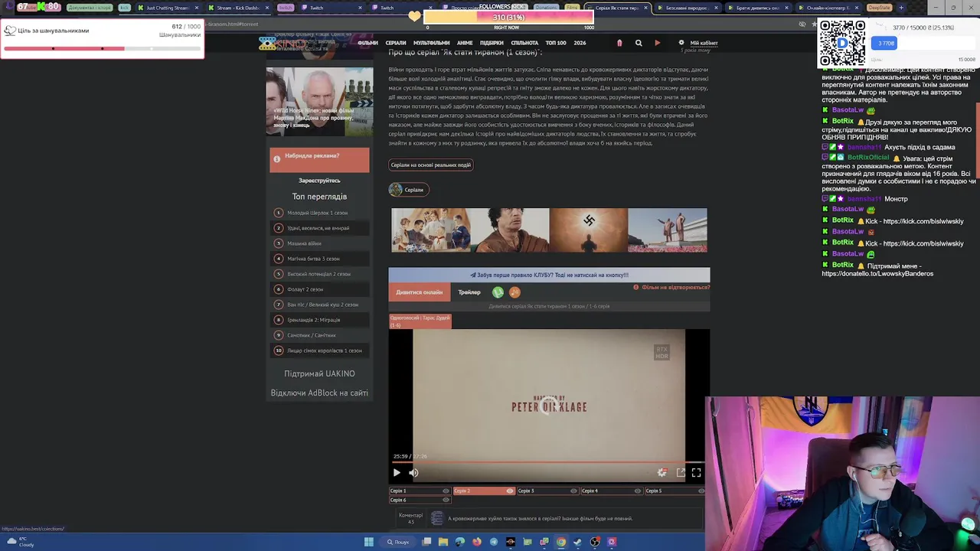This screenshot has width=980, height=551.
Task: Switch to the Just Chatting Stream browser tab
Action: [x=168, y=8]
